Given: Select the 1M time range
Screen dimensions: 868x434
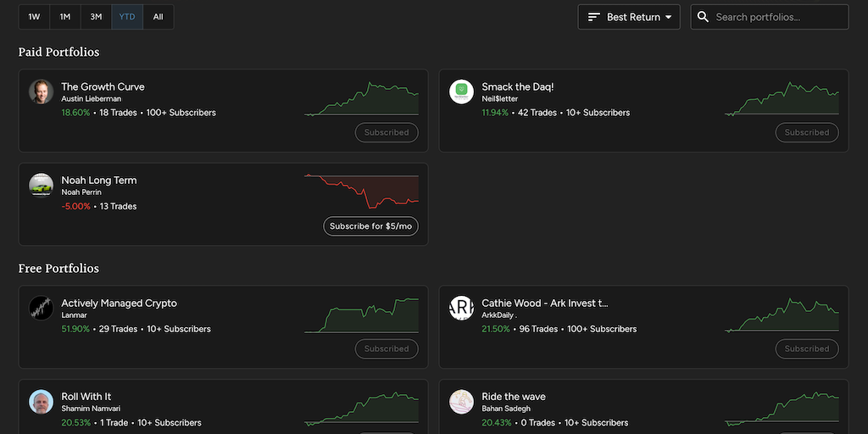Looking at the screenshot, I should [x=65, y=17].
